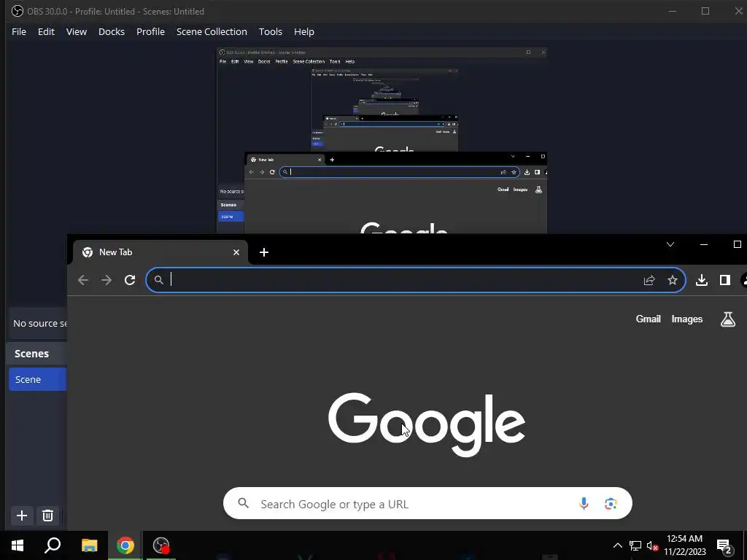Minimize the Chrome window
The width and height of the screenshot is (747, 560).
click(704, 244)
